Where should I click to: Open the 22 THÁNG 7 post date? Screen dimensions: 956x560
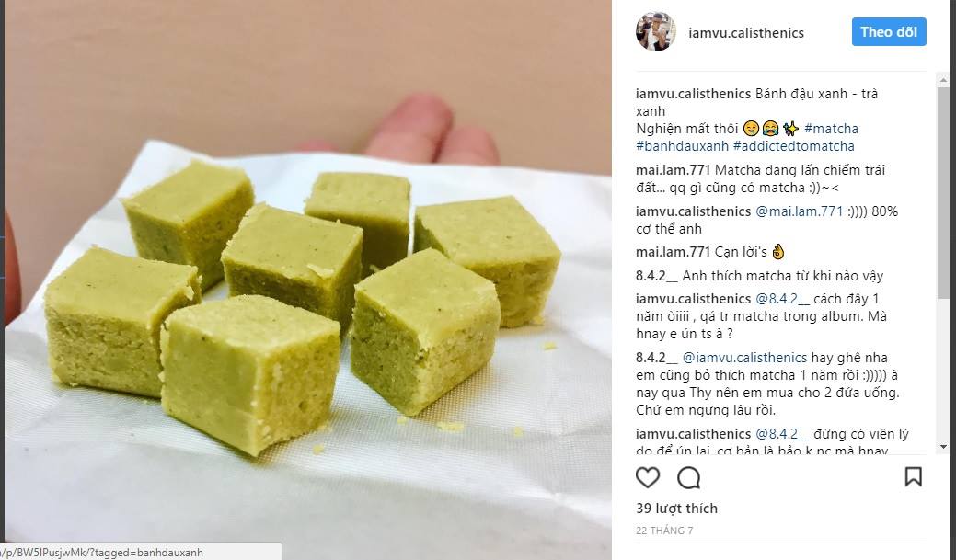pyautogui.click(x=664, y=531)
